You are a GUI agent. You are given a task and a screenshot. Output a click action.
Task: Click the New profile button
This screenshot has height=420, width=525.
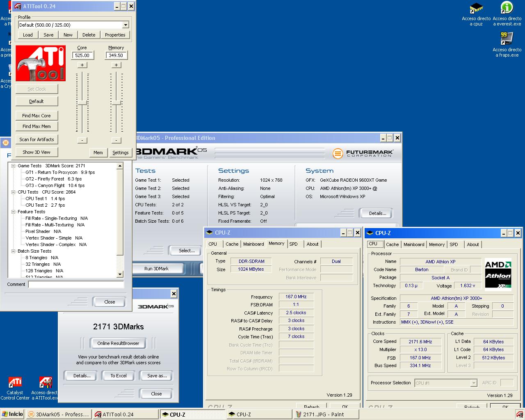click(68, 35)
